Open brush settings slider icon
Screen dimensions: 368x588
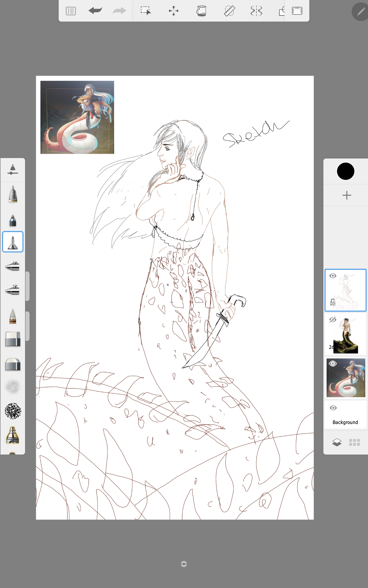point(13,169)
